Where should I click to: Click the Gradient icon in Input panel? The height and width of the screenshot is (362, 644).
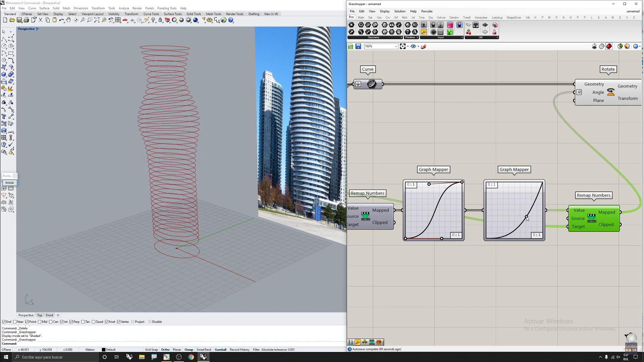(450, 25)
